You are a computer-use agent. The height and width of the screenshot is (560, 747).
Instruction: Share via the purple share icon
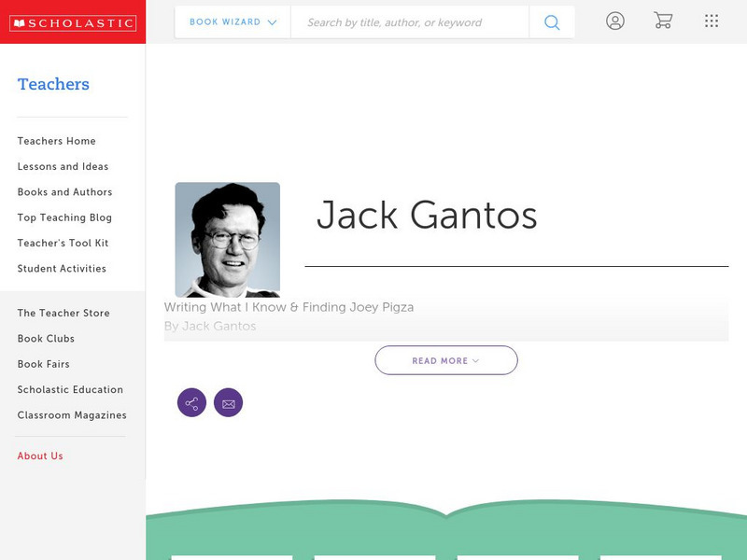click(x=191, y=402)
